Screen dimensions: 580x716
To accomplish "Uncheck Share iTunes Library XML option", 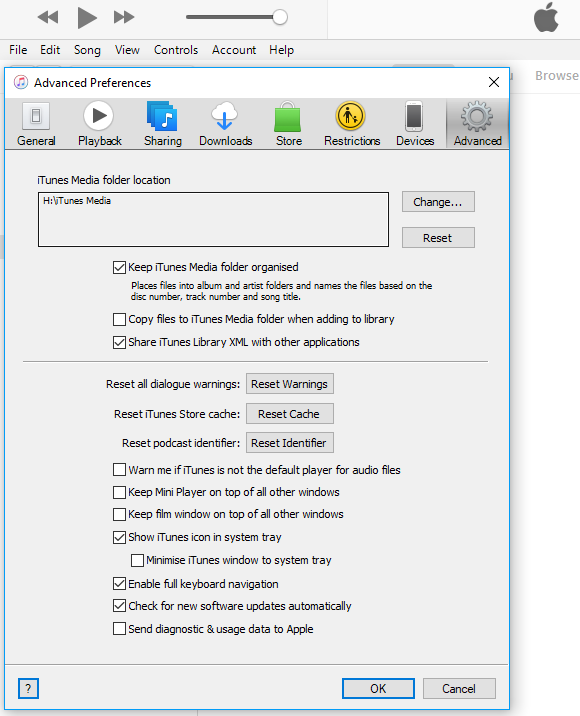I will click(119, 342).
